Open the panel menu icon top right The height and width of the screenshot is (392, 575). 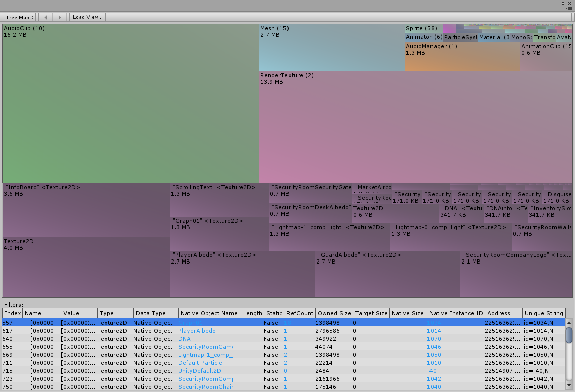point(571,8)
